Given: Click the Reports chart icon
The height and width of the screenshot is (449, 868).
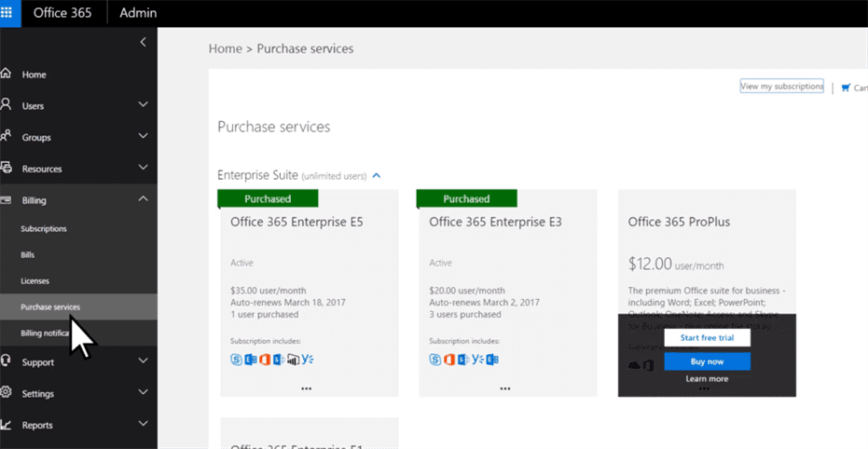Looking at the screenshot, I should tap(6, 425).
